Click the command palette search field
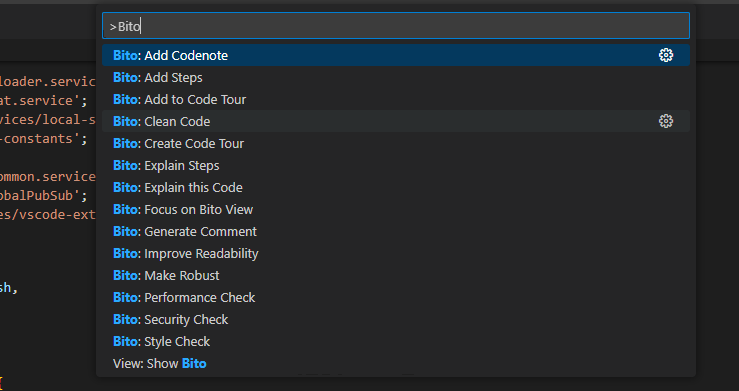Screen dimensions: 739x391 tap(396, 26)
